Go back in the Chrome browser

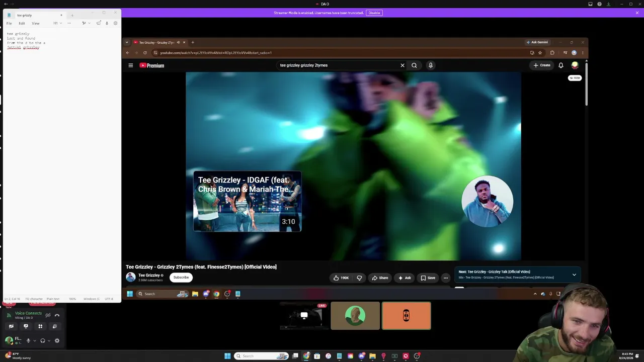point(127,53)
